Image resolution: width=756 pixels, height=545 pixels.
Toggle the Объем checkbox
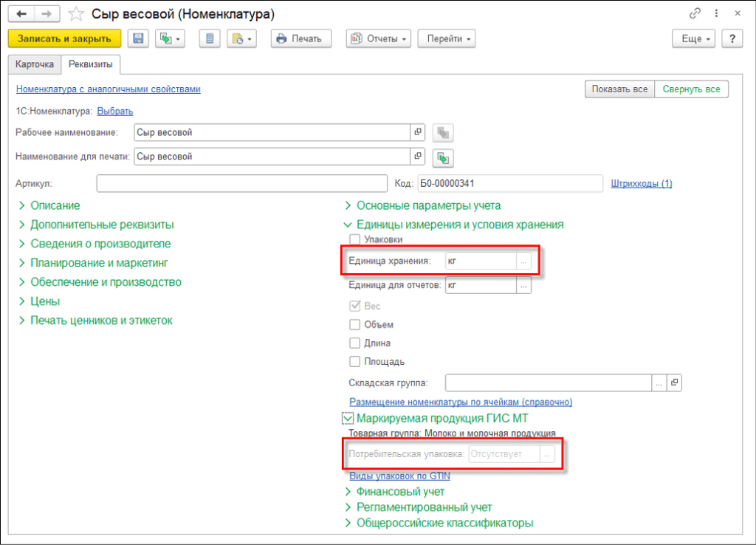click(354, 325)
